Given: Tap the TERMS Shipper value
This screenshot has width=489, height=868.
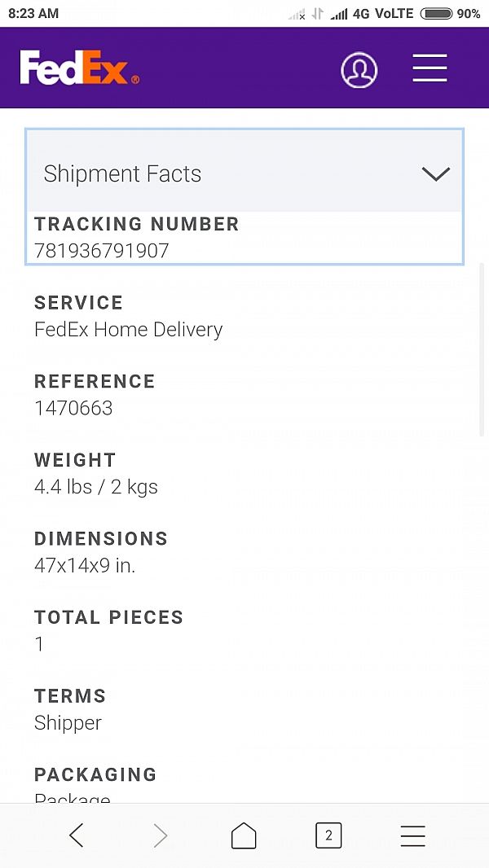Looking at the screenshot, I should tap(68, 723).
